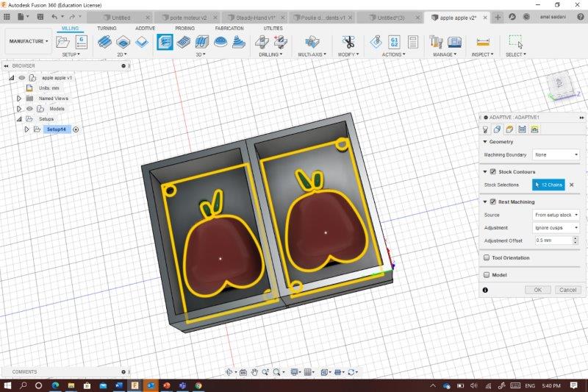Viewport: 588px width, 392px height.
Task: Open the Geometry tab in Adaptive dialog
Action: pos(498,129)
